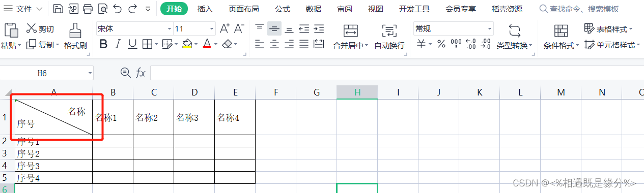Decrease font size with A- icon
The image size is (644, 193).
coord(239,28)
